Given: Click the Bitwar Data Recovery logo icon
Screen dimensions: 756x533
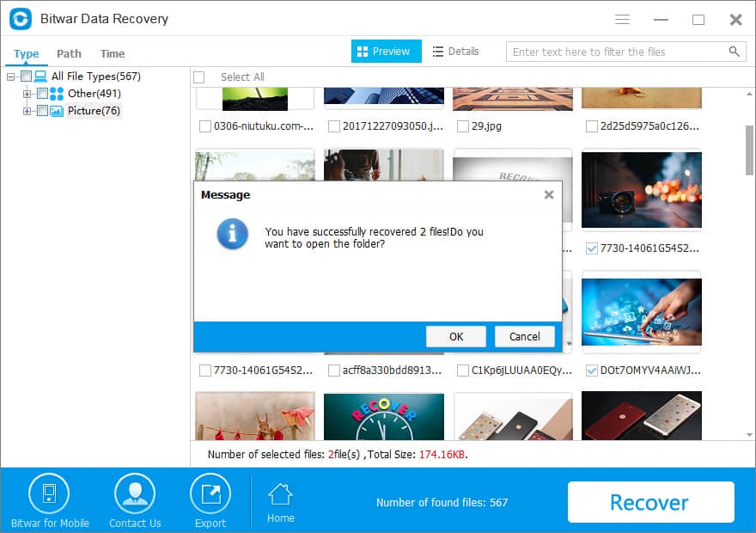Looking at the screenshot, I should tap(21, 19).
